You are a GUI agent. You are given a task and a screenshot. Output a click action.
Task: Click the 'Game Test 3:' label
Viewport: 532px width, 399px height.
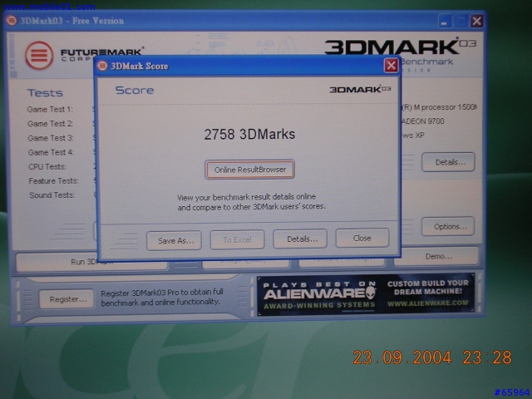[50, 138]
